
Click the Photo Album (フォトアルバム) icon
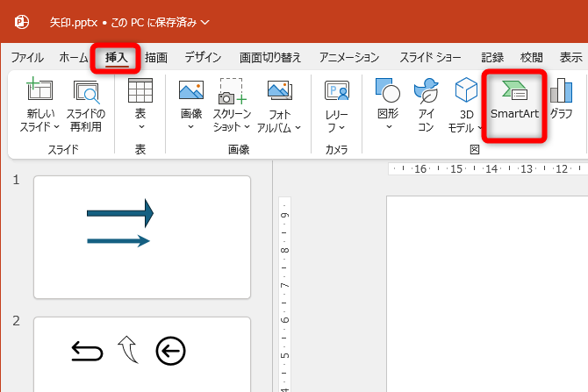[x=280, y=90]
